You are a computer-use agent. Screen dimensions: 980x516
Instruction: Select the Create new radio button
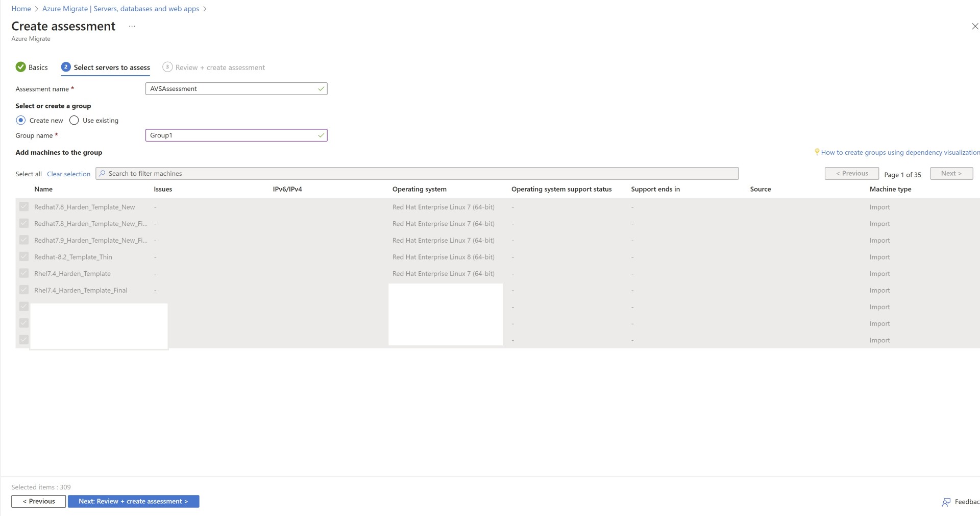tap(20, 120)
